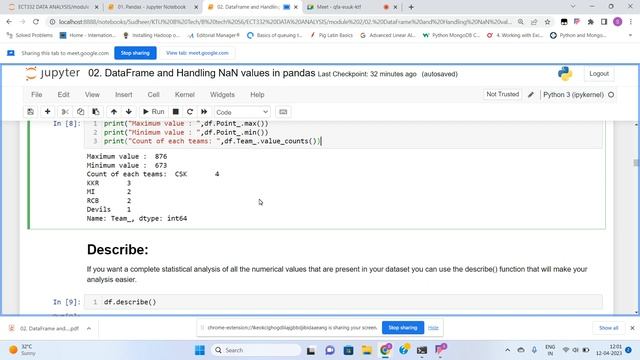
Task: Open Chrome from the taskbar
Action: (385, 350)
